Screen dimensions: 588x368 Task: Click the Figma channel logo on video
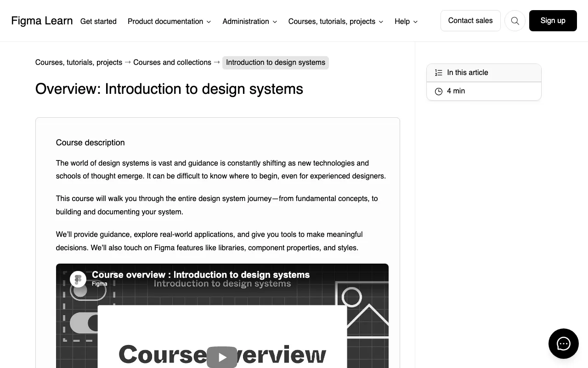point(78,279)
